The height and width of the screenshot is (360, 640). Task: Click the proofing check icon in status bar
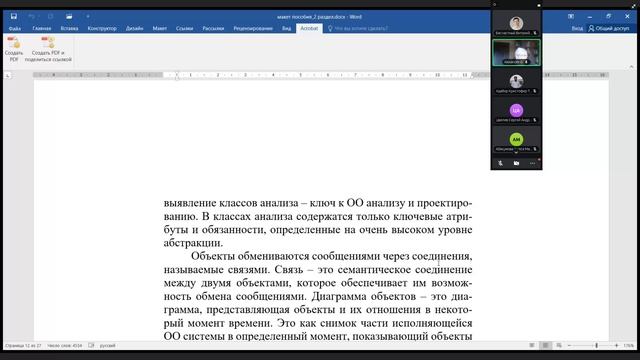pos(91,346)
